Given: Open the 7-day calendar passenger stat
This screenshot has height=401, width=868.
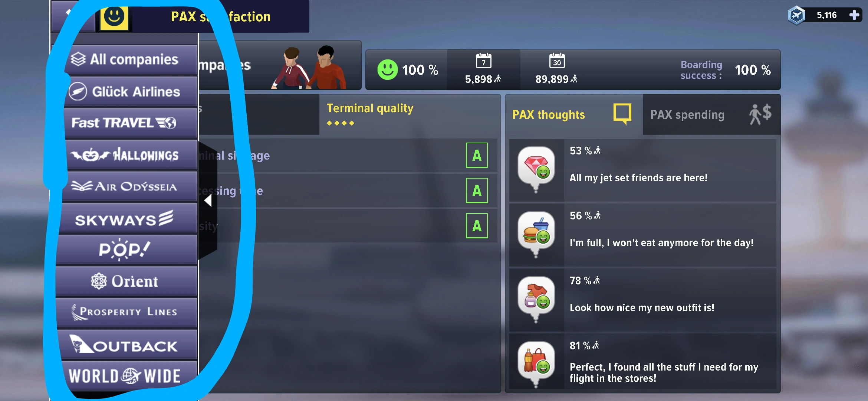Looking at the screenshot, I should pos(483,69).
